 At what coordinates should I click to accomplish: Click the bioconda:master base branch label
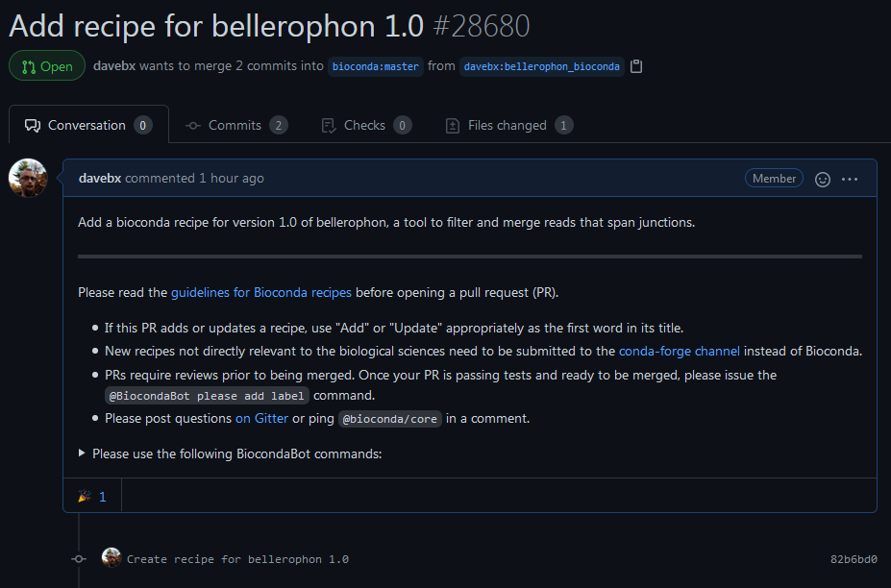(x=376, y=66)
